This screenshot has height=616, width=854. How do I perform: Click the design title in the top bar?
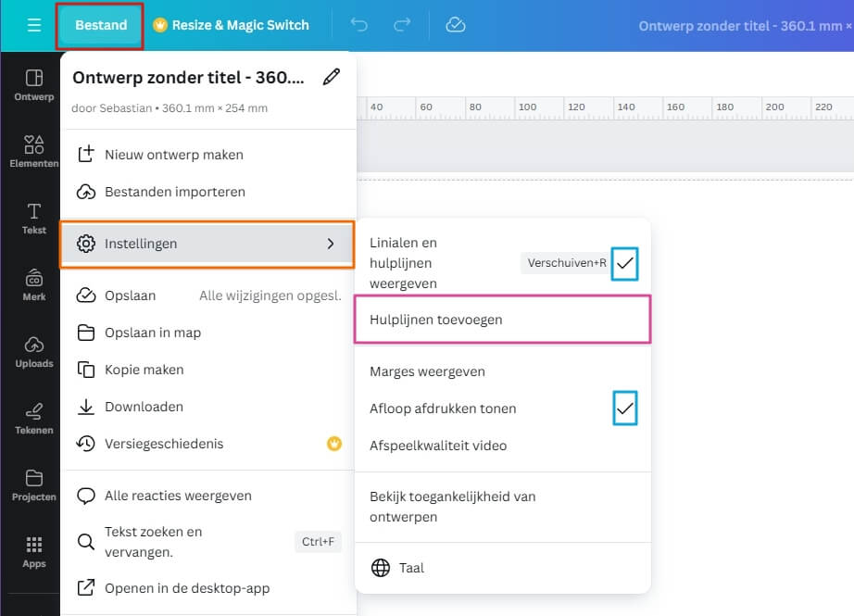tap(745, 26)
